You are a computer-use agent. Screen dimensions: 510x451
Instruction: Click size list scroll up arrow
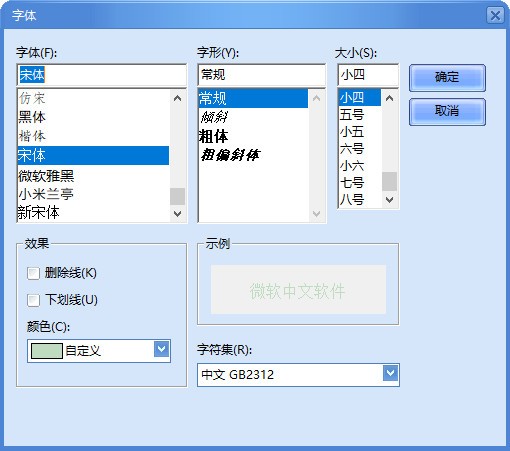click(389, 98)
